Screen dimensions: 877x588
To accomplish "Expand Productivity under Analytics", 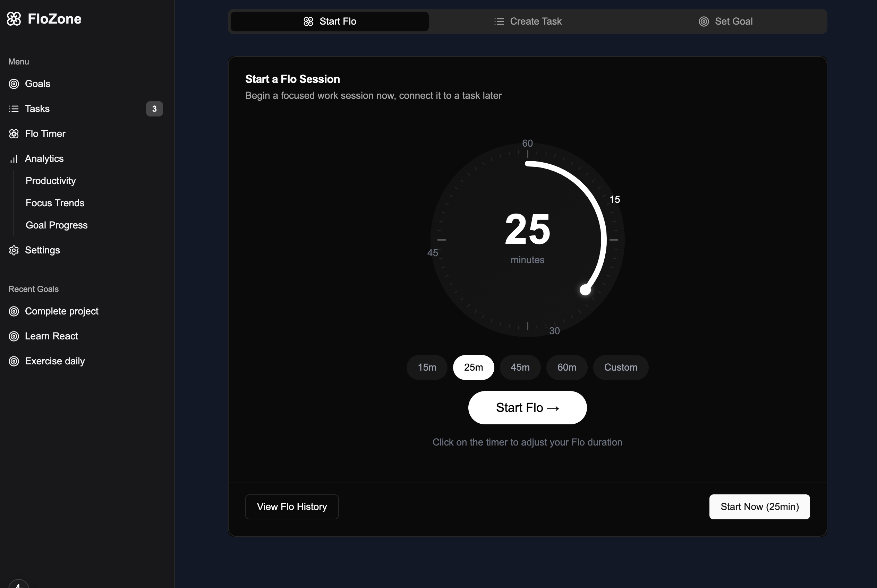I will click(x=50, y=180).
